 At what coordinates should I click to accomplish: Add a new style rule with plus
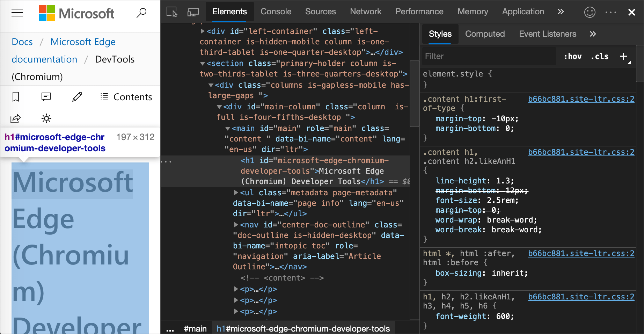pos(624,56)
